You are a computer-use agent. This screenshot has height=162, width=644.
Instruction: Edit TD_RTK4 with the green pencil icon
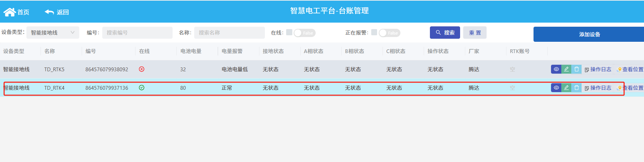point(566,88)
